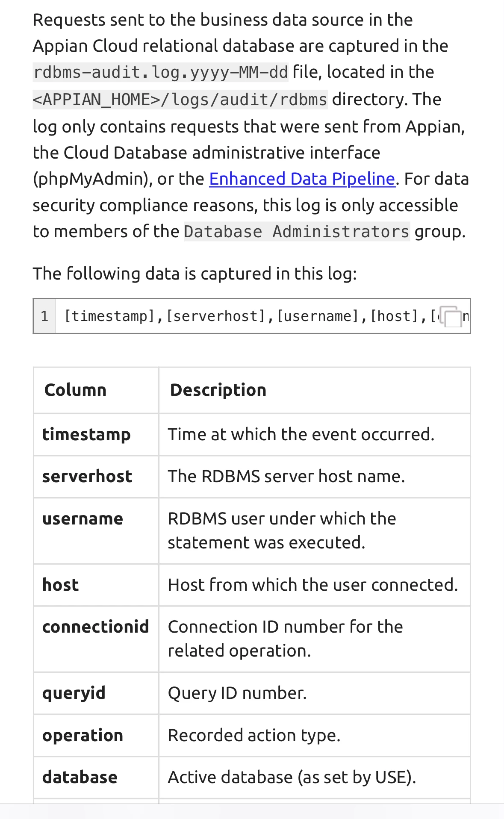The image size is (504, 819).
Task: Click line number 1 in code block
Action: (44, 316)
